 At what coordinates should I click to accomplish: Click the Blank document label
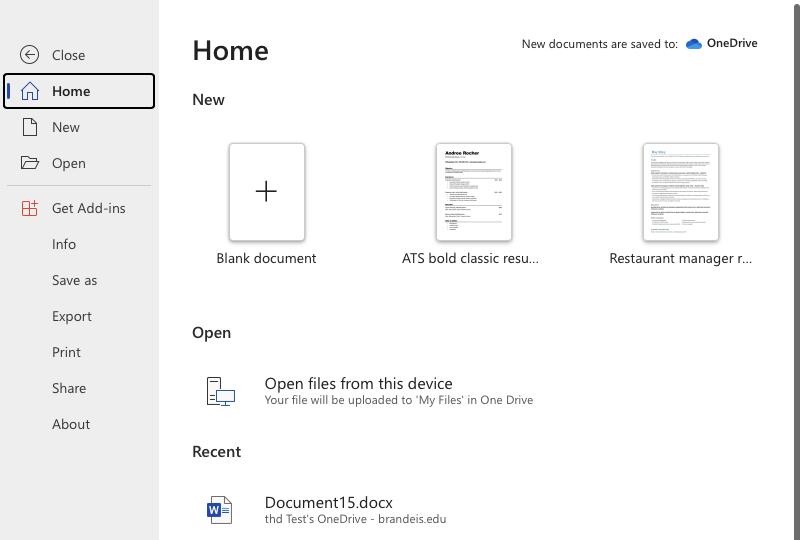[266, 258]
